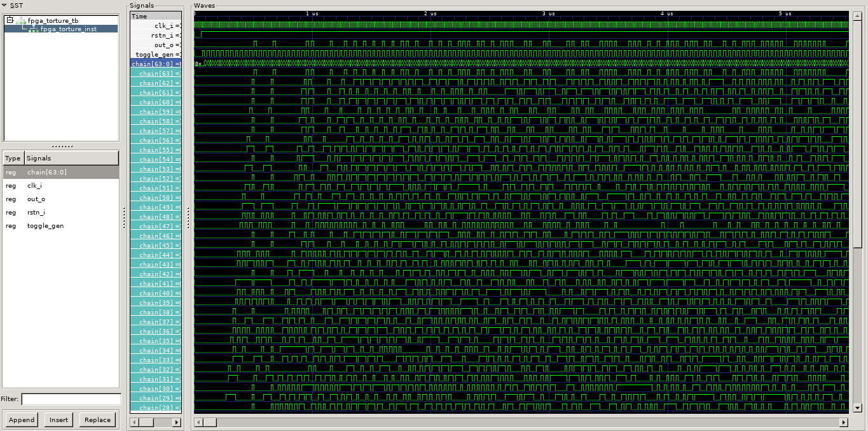This screenshot has height=431, width=868.
Task: Select the chain[60] trace
Action: pyautogui.click(x=156, y=102)
